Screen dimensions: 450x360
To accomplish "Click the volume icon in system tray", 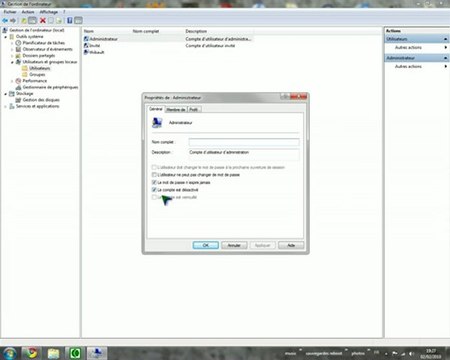I will click(411, 354).
